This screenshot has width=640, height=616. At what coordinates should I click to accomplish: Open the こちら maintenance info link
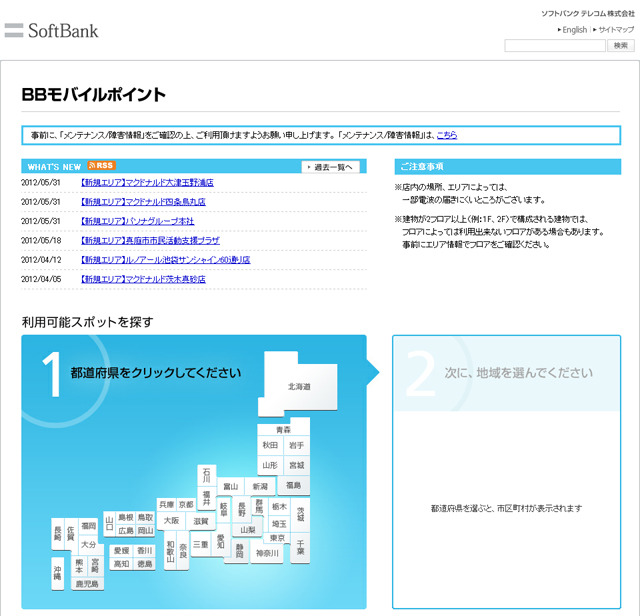point(447,135)
